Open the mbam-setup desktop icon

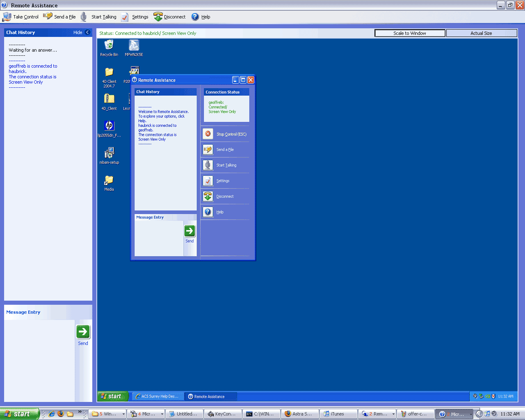click(109, 154)
